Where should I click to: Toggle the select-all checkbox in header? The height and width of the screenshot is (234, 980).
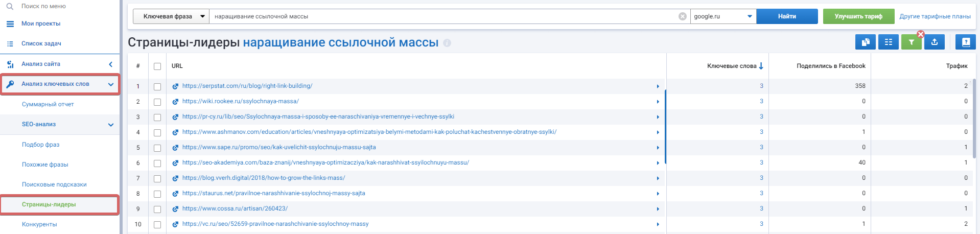(157, 66)
